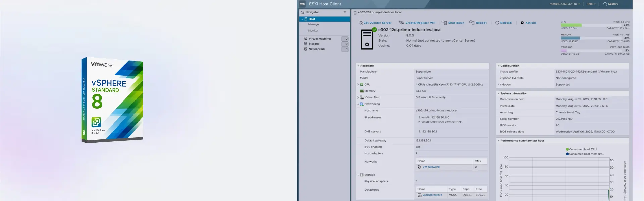
Task: Click the ESXi Host Client title
Action: coord(325,4)
